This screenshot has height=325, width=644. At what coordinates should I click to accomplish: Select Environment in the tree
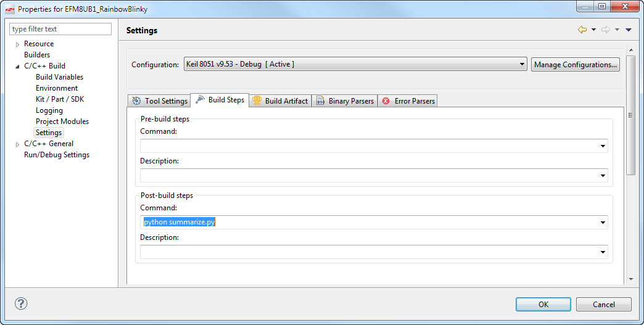pyautogui.click(x=57, y=88)
